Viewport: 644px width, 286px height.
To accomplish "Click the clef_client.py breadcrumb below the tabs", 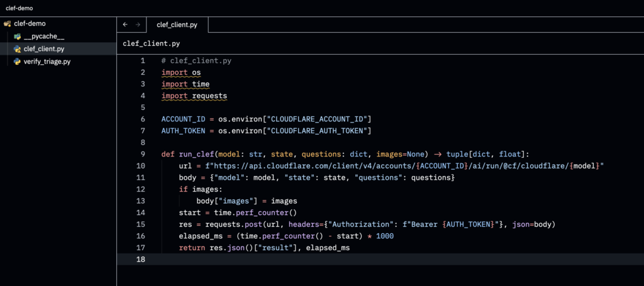I will point(151,43).
